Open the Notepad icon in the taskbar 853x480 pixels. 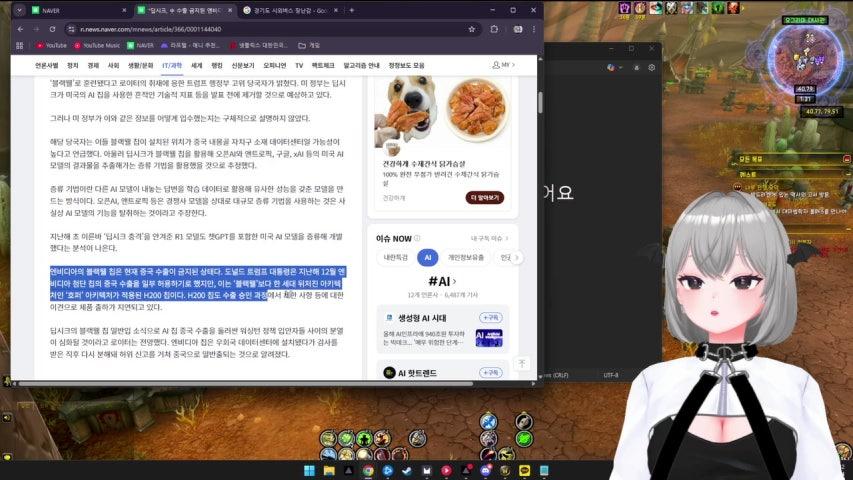coord(544,470)
